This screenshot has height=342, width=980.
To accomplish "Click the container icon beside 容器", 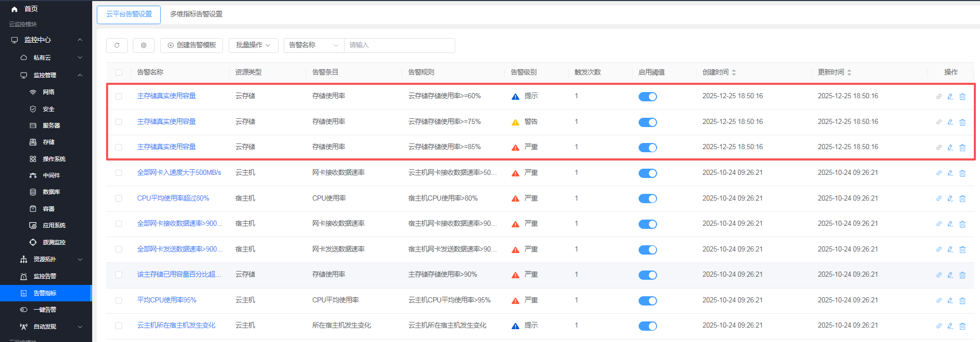I will click(33, 209).
